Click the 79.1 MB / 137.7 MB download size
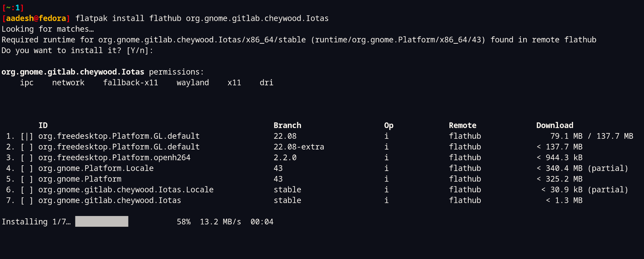Image resolution: width=644 pixels, height=259 pixels. (x=591, y=136)
